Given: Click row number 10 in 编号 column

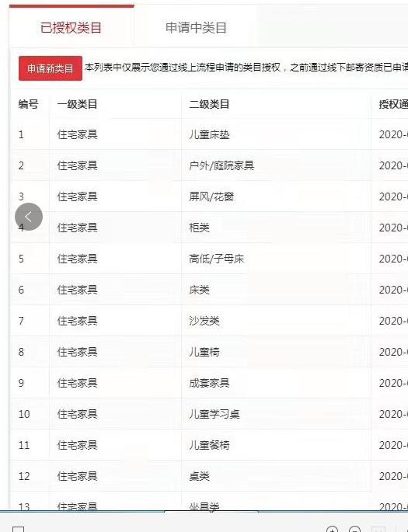Looking at the screenshot, I should (24, 414).
